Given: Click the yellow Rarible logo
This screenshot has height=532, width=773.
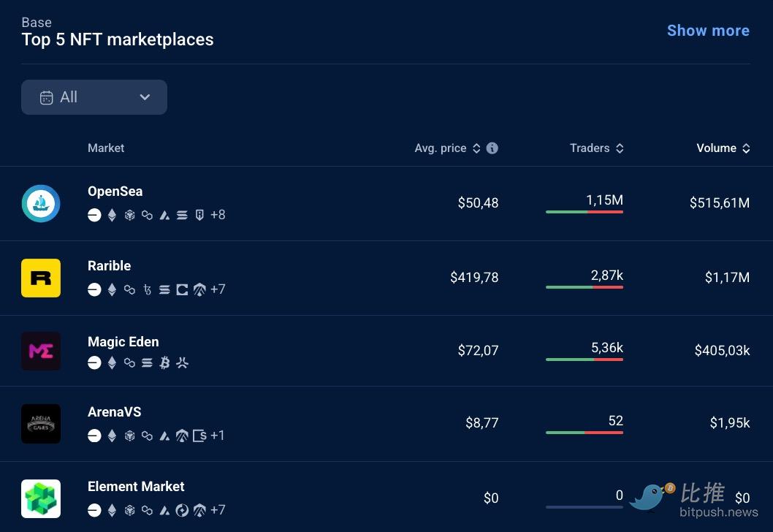Looking at the screenshot, I should [41, 278].
